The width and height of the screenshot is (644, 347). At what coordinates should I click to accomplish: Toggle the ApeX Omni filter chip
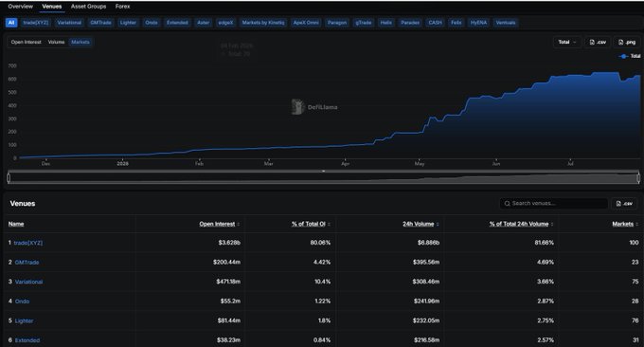(306, 23)
